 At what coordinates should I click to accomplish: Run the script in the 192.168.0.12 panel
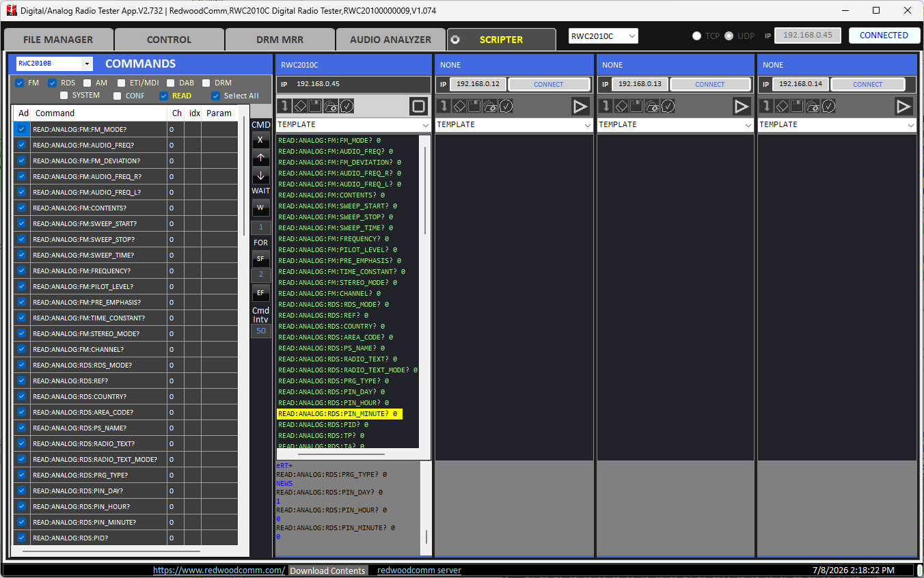pyautogui.click(x=581, y=106)
